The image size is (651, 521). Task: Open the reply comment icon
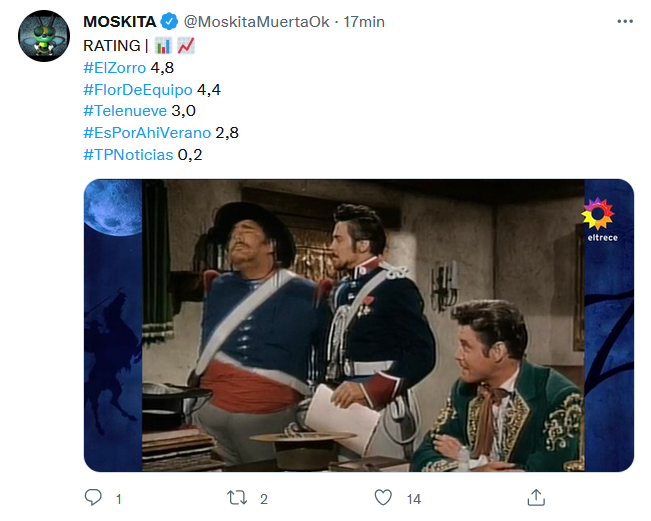click(x=93, y=497)
